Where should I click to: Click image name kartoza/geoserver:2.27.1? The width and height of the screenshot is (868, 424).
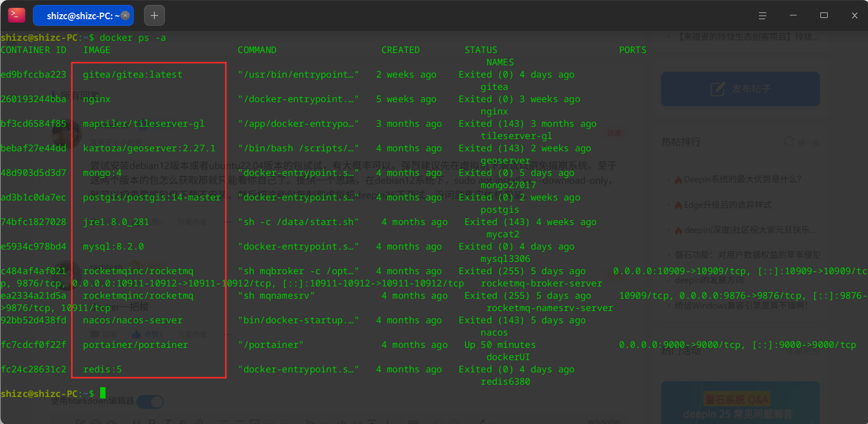(149, 148)
